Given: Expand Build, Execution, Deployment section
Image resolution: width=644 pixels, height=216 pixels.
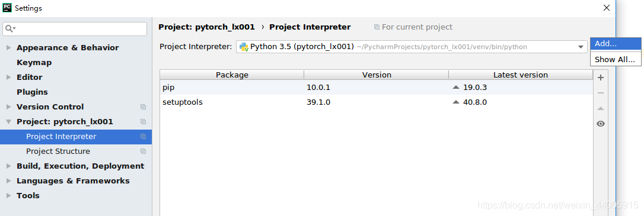Looking at the screenshot, I should pyautogui.click(x=9, y=166).
